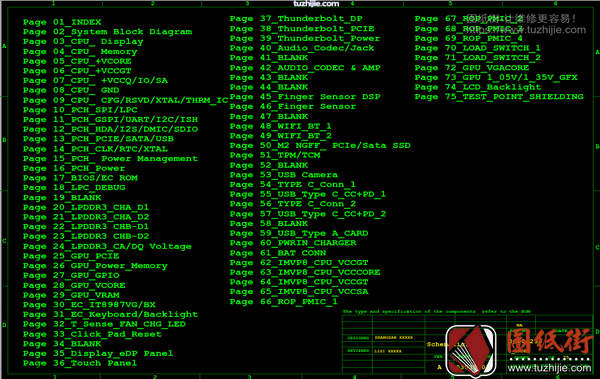This screenshot has width=600, height=379.
Task: Open Page 74_LCD_Backlight entry
Action: pyautogui.click(x=473, y=87)
